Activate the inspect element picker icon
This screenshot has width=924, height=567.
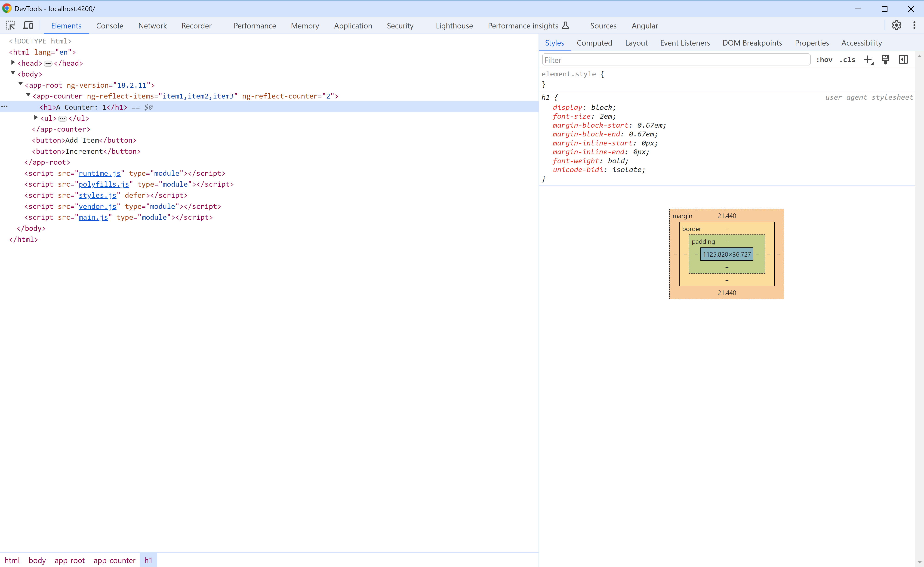[x=10, y=25]
